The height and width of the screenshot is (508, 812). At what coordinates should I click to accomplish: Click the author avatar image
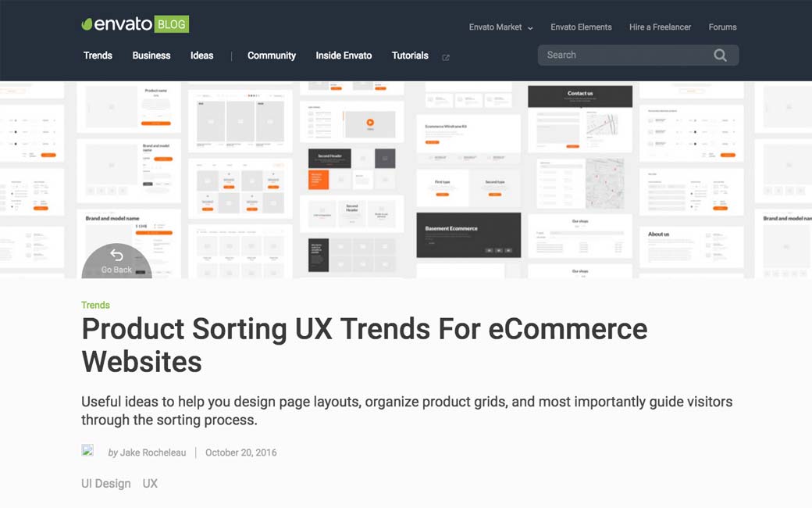[87, 451]
